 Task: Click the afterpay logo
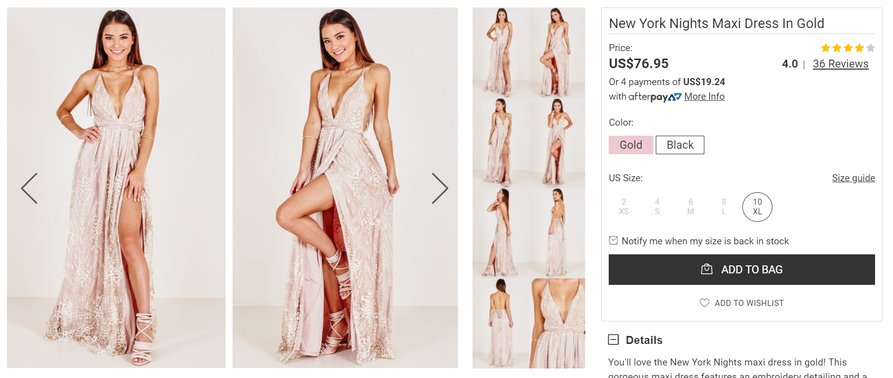coord(655,97)
